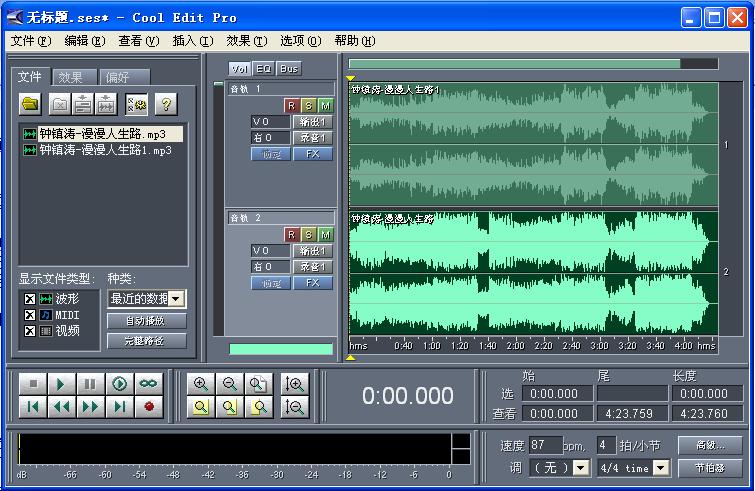
Task: Open FX for track 2
Action: tap(312, 283)
